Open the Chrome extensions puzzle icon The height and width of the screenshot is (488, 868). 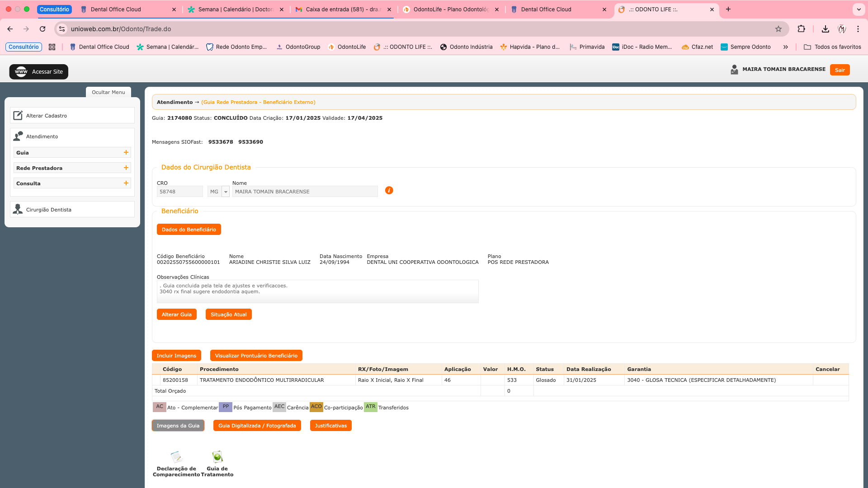pos(802,29)
